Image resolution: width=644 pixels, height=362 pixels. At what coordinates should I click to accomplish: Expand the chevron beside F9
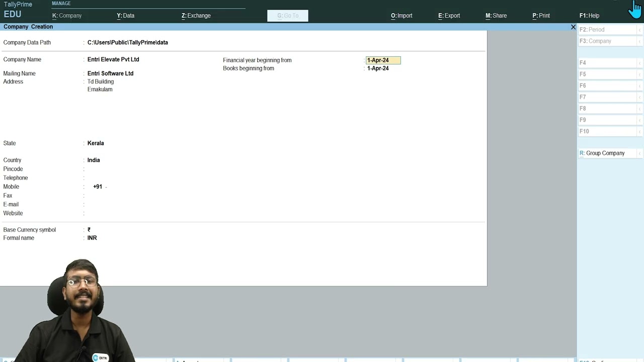click(x=640, y=121)
